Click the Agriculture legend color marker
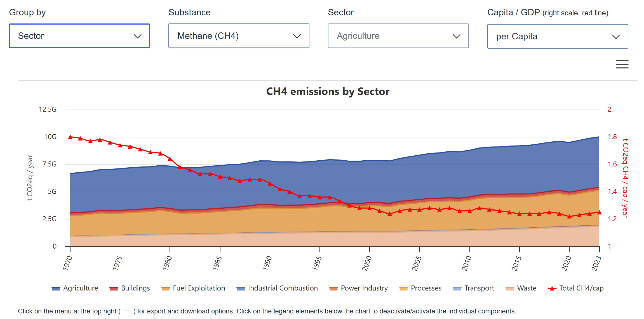This screenshot has height=319, width=644. click(x=56, y=289)
